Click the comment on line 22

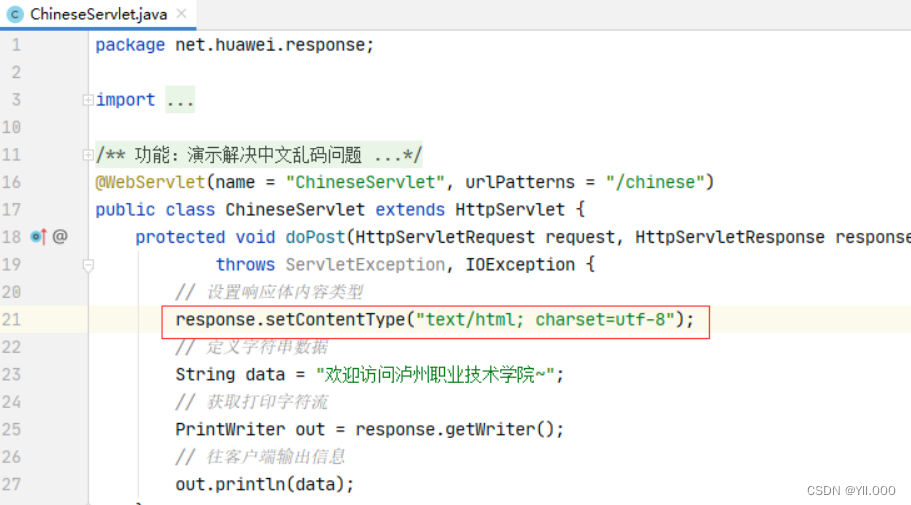[x=252, y=347]
